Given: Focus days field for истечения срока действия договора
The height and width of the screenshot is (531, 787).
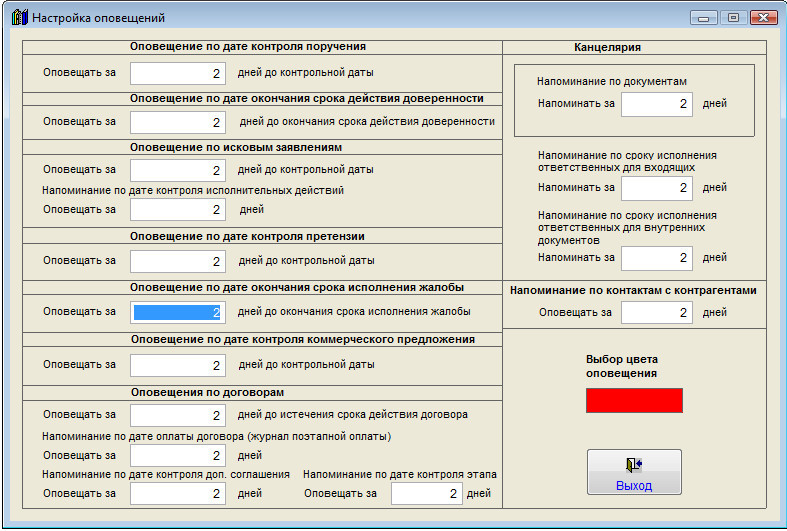Looking at the screenshot, I should pos(178,415).
